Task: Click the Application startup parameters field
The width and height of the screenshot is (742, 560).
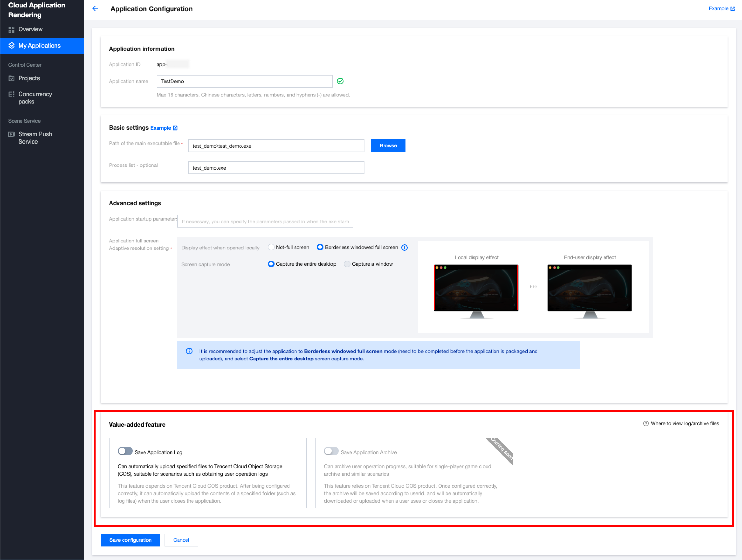Action: pyautogui.click(x=265, y=221)
